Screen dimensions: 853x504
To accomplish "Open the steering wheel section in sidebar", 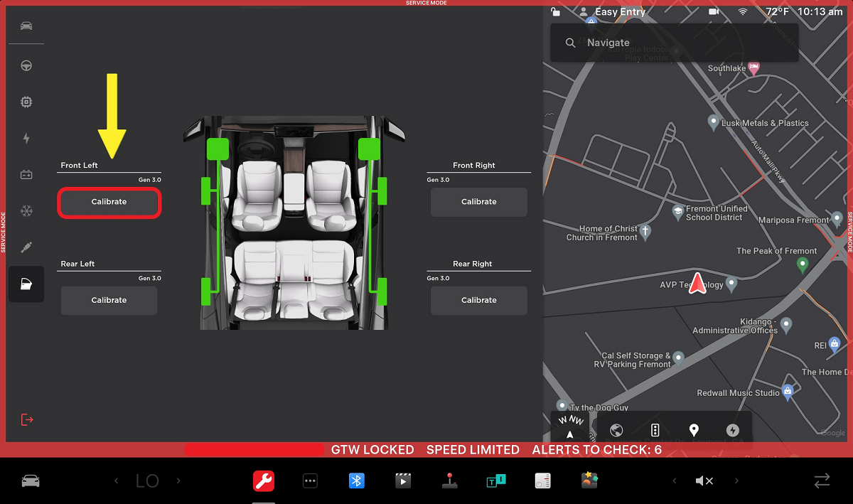I will pos(26,66).
